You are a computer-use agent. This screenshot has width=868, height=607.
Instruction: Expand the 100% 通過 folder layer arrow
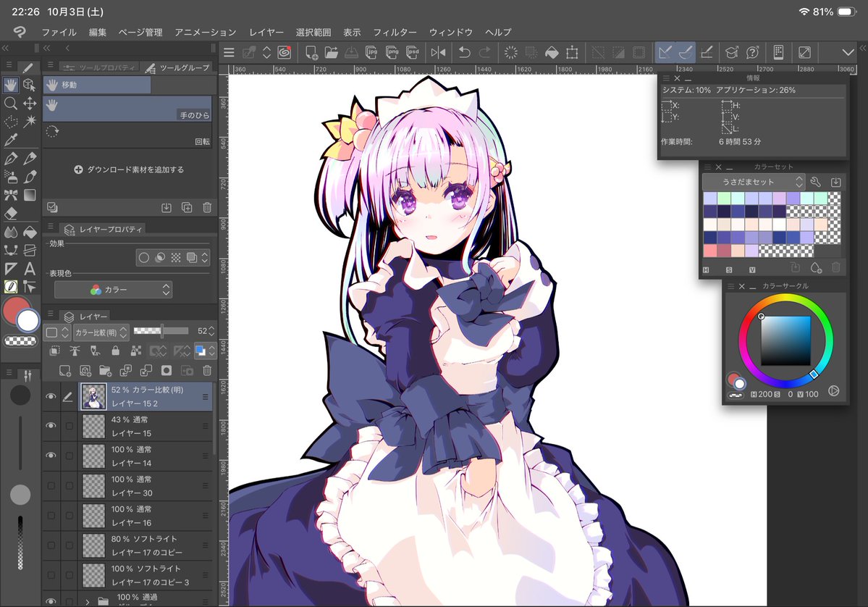click(88, 601)
